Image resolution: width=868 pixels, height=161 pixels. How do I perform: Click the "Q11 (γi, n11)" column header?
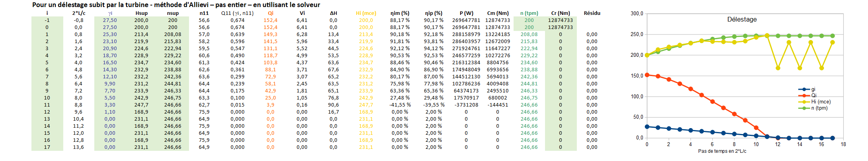(237, 13)
